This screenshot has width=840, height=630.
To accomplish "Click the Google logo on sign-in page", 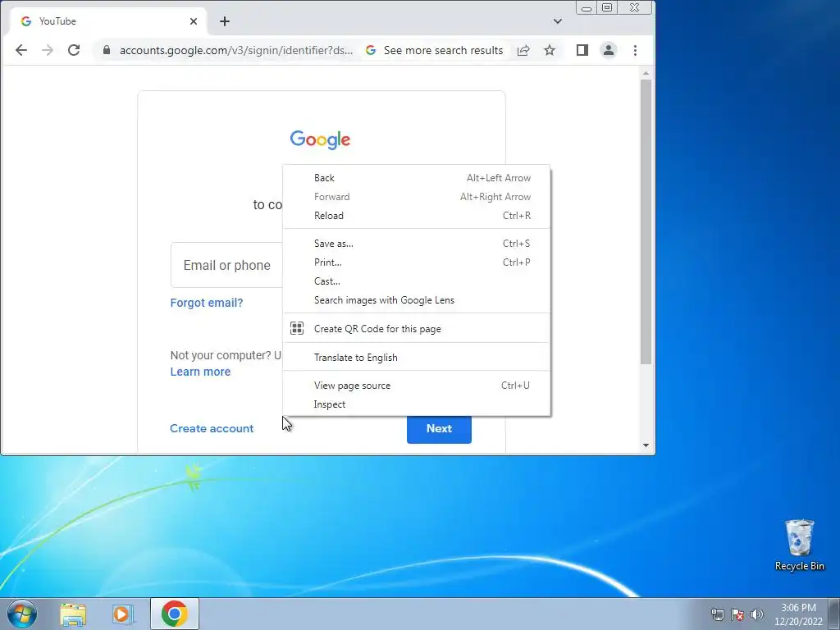I will [x=320, y=139].
